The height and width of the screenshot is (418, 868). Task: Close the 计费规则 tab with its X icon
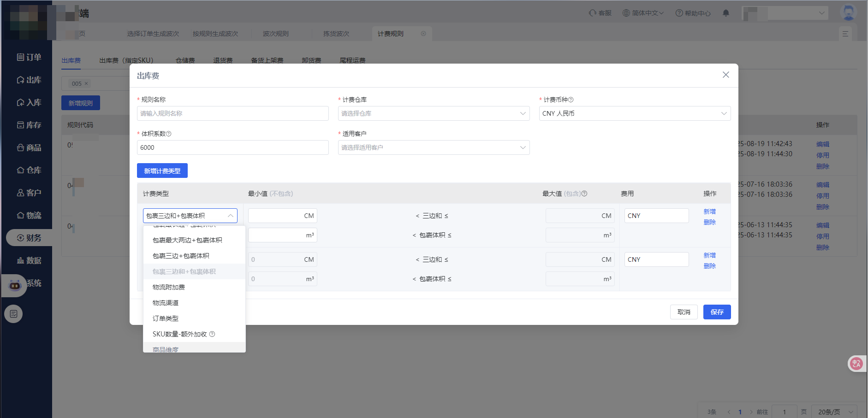click(423, 34)
